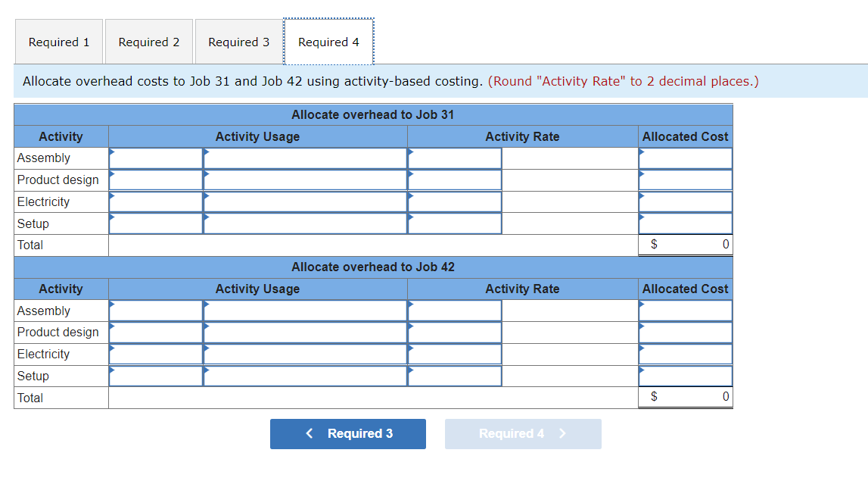Open the Electricity allocated cost dropdown for Job 42
This screenshot has width=868, height=481.
(x=685, y=354)
